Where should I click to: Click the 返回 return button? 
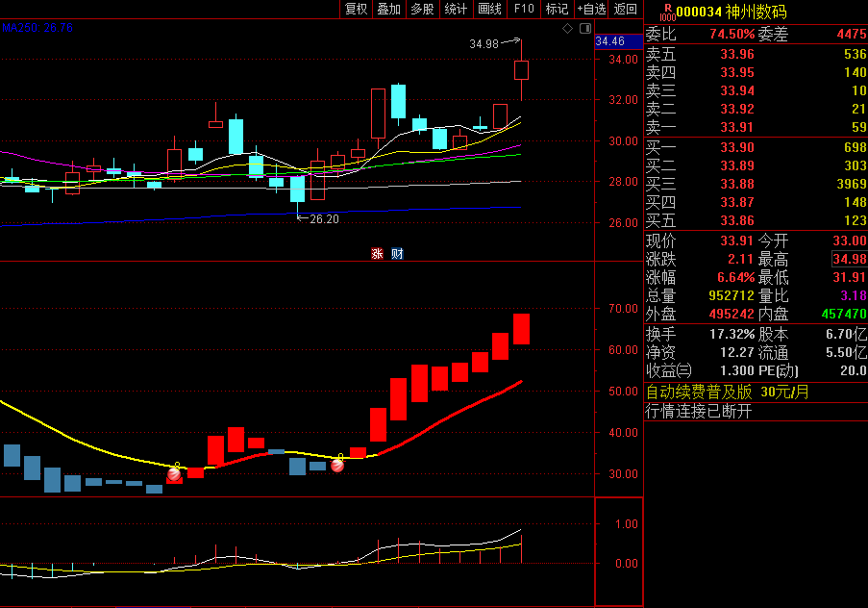pos(626,9)
